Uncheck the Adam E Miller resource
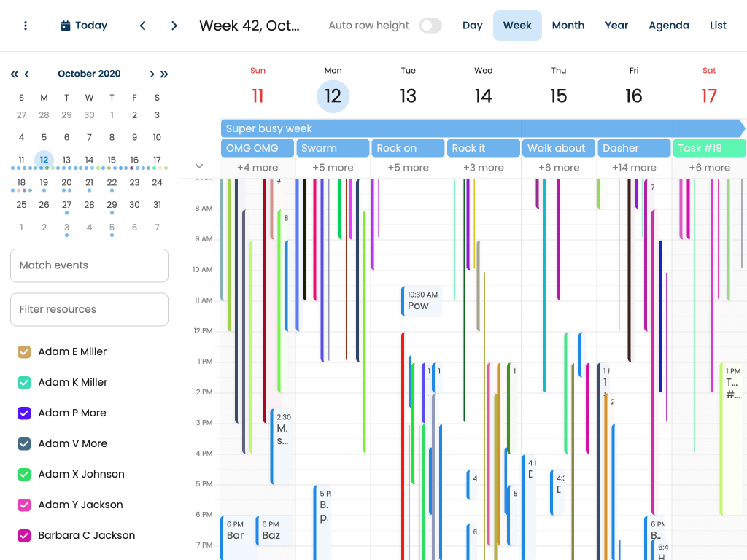The height and width of the screenshot is (560, 747). pyautogui.click(x=24, y=352)
